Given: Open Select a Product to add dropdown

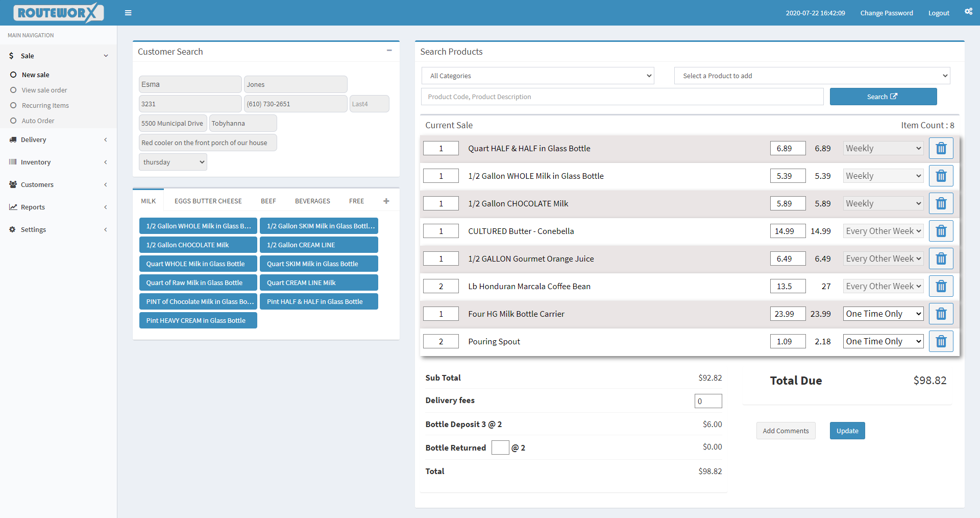Looking at the screenshot, I should pyautogui.click(x=812, y=76).
